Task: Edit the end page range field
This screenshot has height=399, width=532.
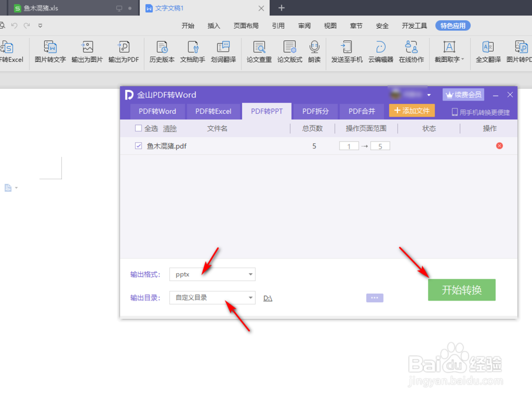Action: pyautogui.click(x=380, y=146)
